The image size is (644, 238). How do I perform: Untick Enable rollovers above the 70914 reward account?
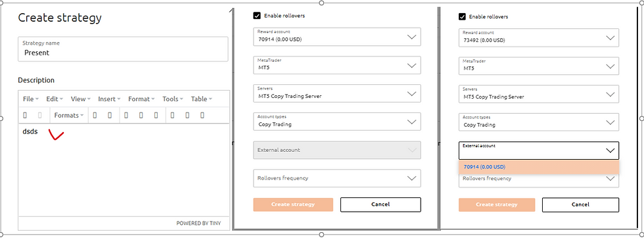pos(257,16)
